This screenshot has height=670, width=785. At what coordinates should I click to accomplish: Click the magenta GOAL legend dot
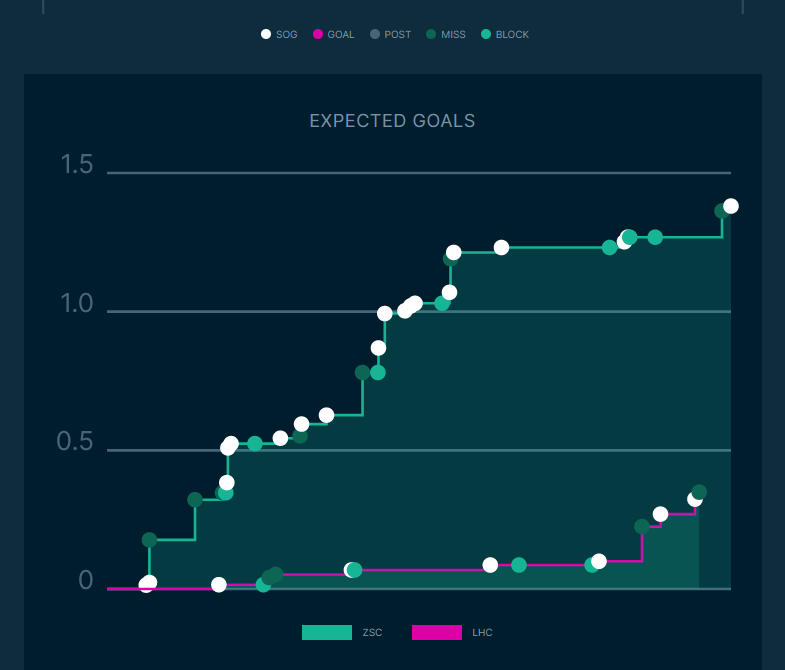point(318,34)
